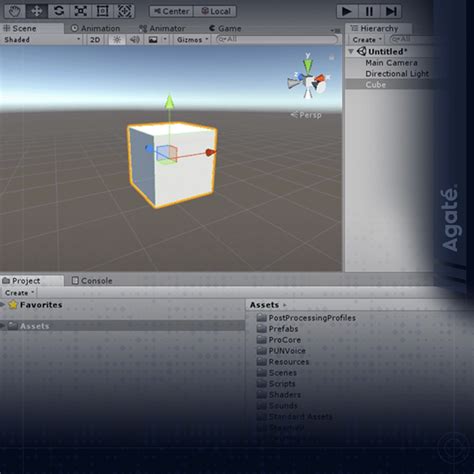The image size is (474, 474).
Task: Toggle scene audio speaker icon
Action: click(x=135, y=40)
